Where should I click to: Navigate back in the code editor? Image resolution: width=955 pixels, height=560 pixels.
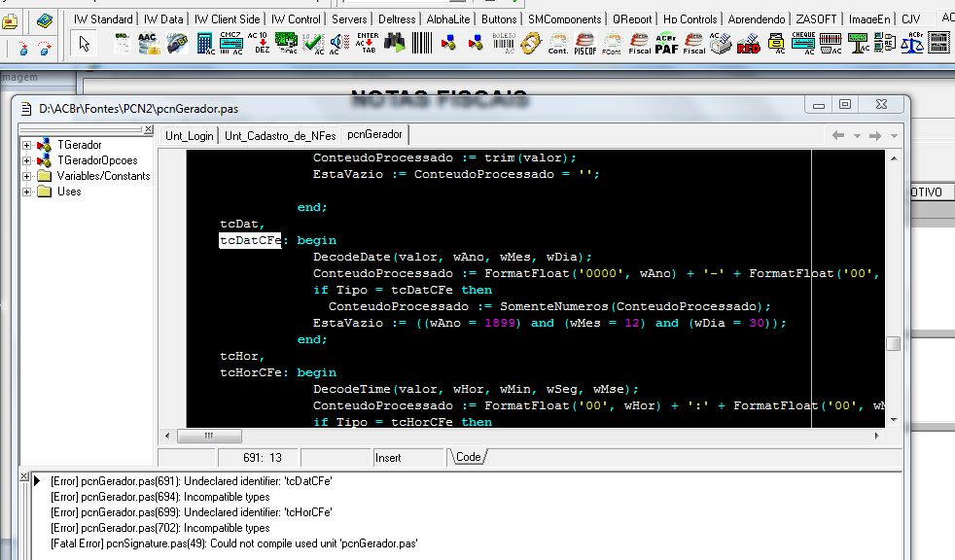coord(838,136)
